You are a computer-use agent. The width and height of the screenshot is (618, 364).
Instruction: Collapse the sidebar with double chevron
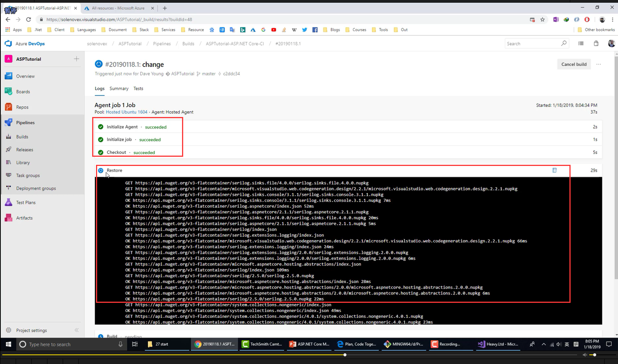click(x=76, y=330)
